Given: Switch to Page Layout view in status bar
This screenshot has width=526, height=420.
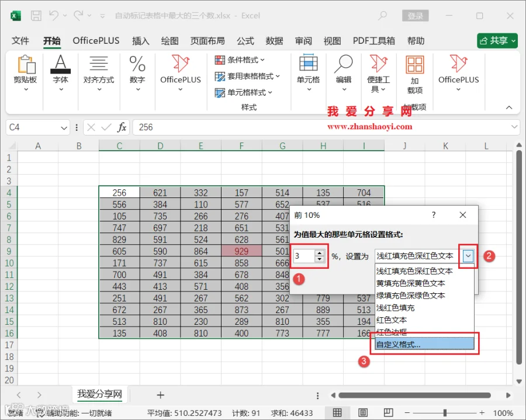Looking at the screenshot, I should (363, 412).
